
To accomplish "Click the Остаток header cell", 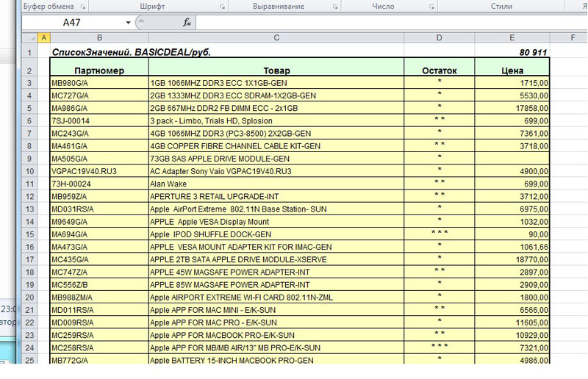I will click(x=439, y=68).
